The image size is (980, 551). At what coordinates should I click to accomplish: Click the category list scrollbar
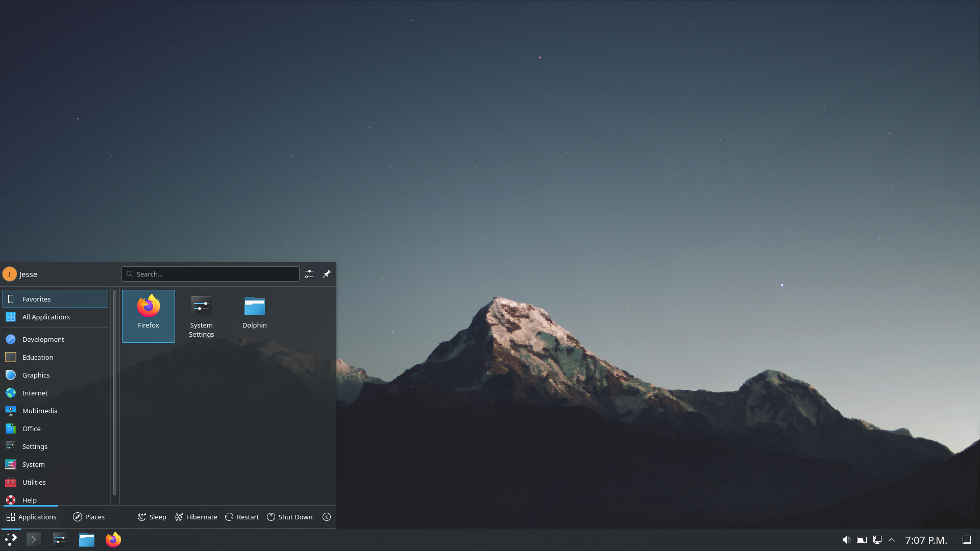coord(115,393)
